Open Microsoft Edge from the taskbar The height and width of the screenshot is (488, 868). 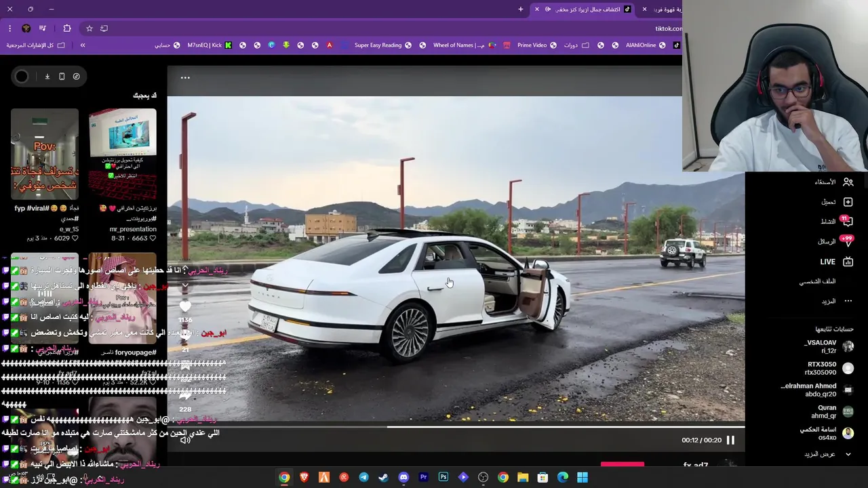tap(563, 477)
